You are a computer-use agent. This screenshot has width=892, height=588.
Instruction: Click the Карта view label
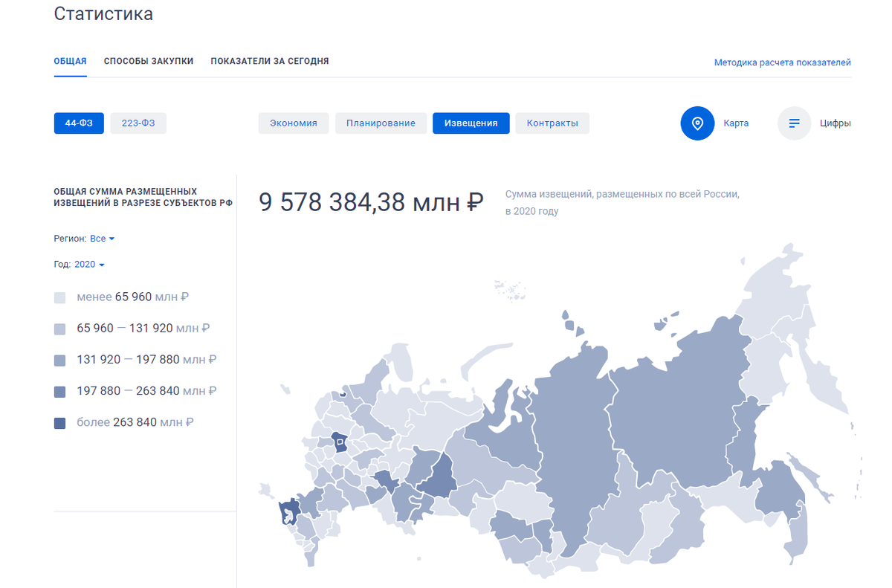pos(736,123)
